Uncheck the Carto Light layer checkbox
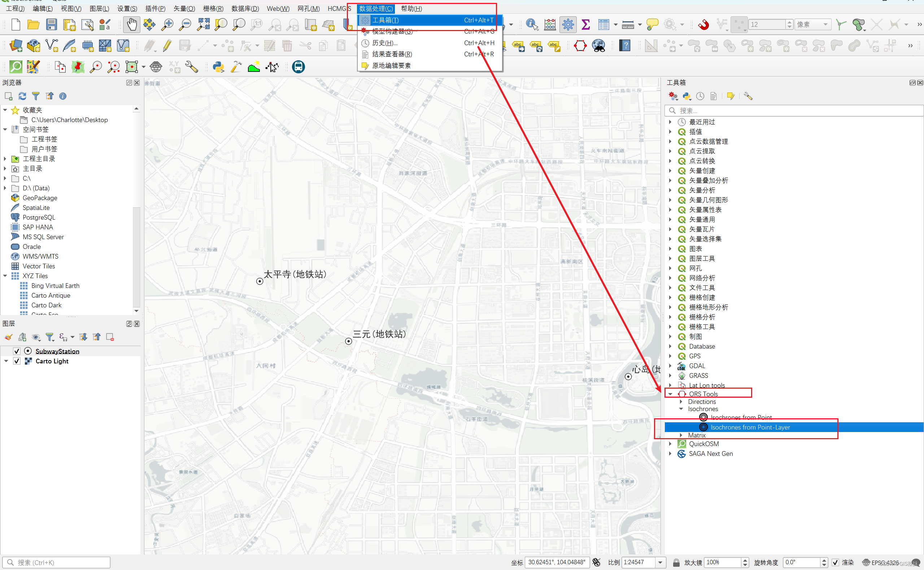This screenshot has width=924, height=570. [17, 361]
